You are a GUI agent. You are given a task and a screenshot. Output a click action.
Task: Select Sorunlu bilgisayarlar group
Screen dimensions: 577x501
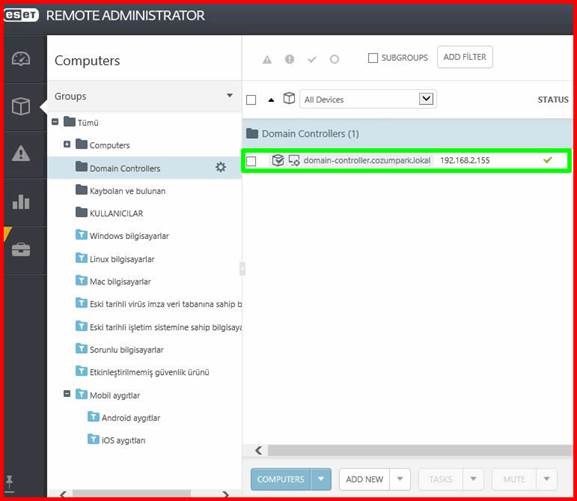(x=126, y=350)
